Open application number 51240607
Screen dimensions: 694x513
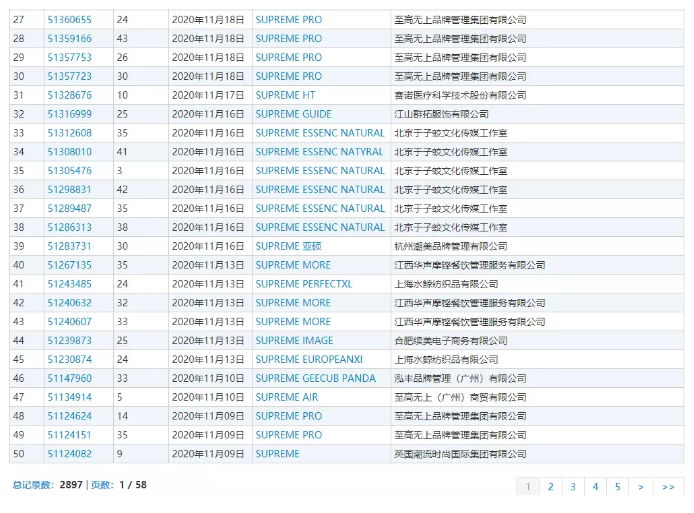click(69, 322)
